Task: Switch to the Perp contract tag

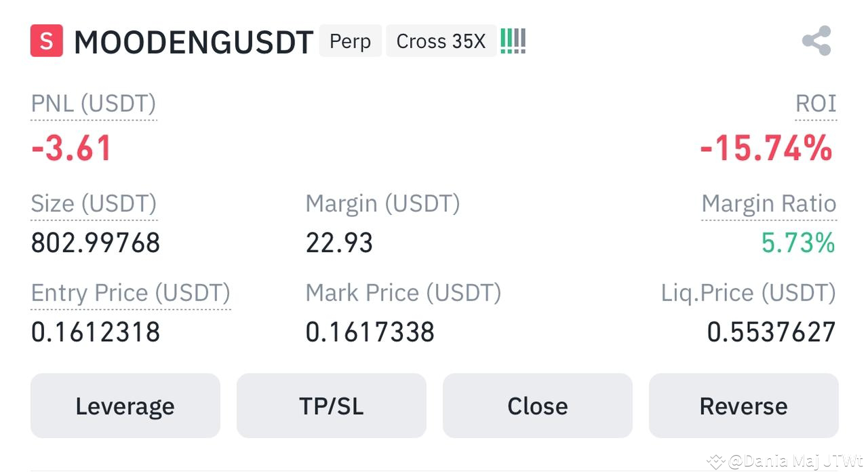Action: tap(350, 41)
